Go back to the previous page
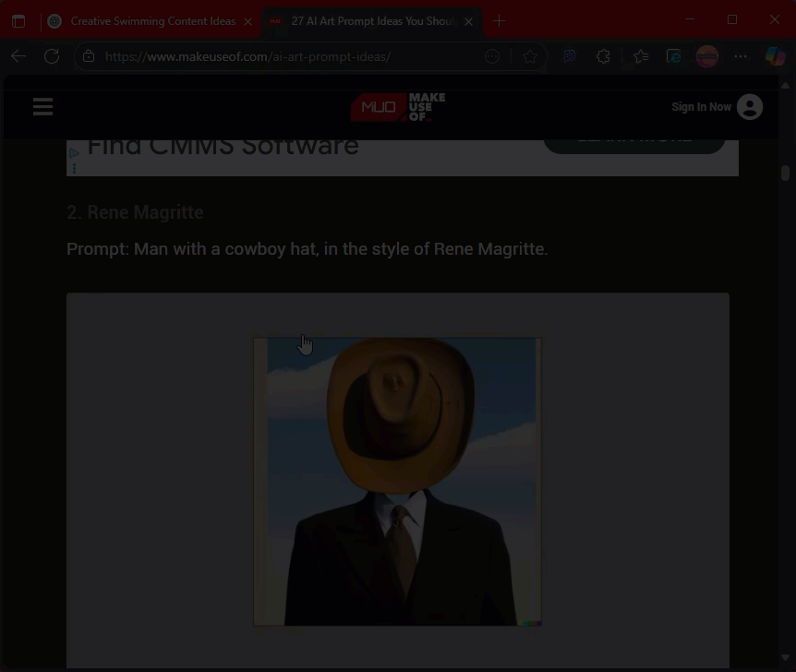This screenshot has width=796, height=672. [18, 56]
